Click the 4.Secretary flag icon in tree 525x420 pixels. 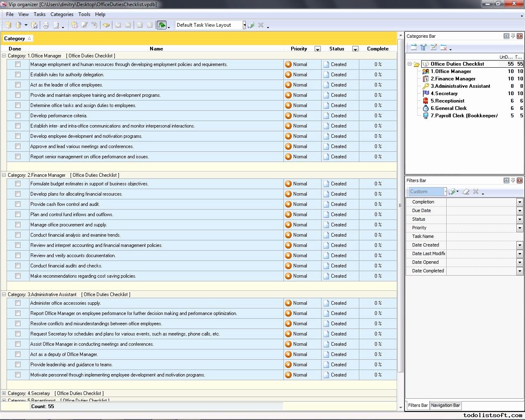tap(426, 94)
